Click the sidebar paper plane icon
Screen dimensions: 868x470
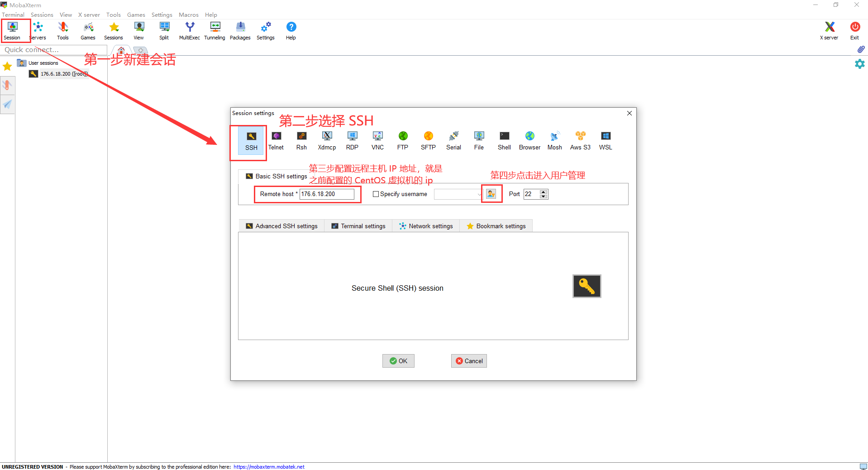(x=7, y=105)
